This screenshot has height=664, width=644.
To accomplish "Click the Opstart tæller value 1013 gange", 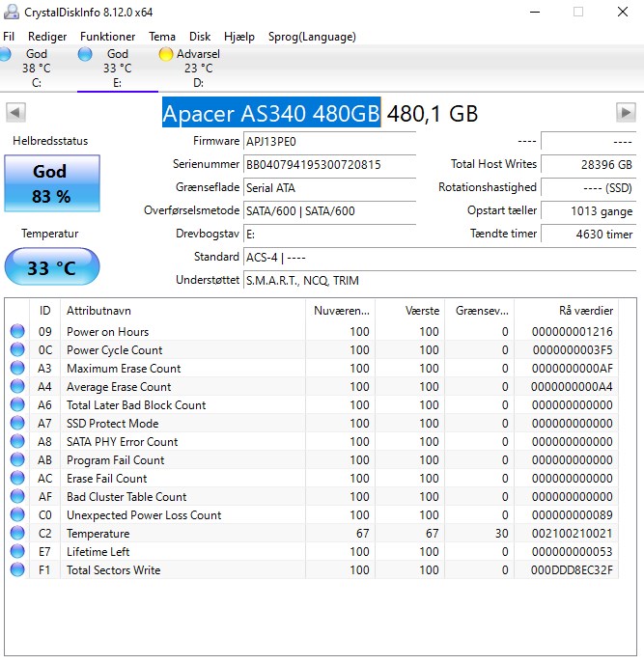I will (589, 211).
